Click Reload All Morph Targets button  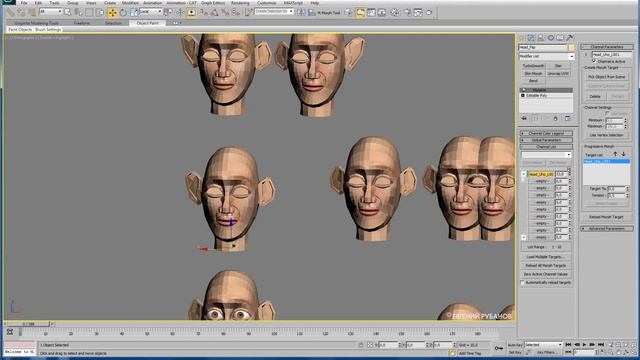point(546,265)
